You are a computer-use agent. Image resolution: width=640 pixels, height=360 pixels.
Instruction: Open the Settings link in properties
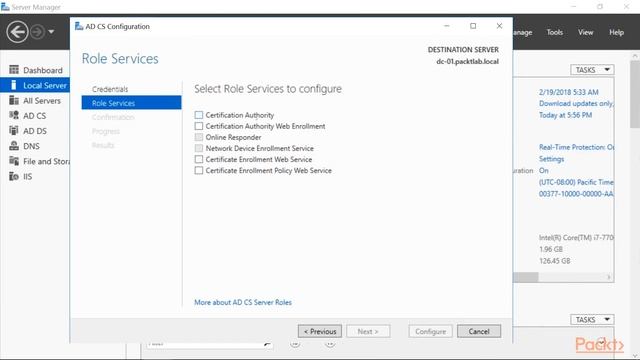pyautogui.click(x=551, y=159)
